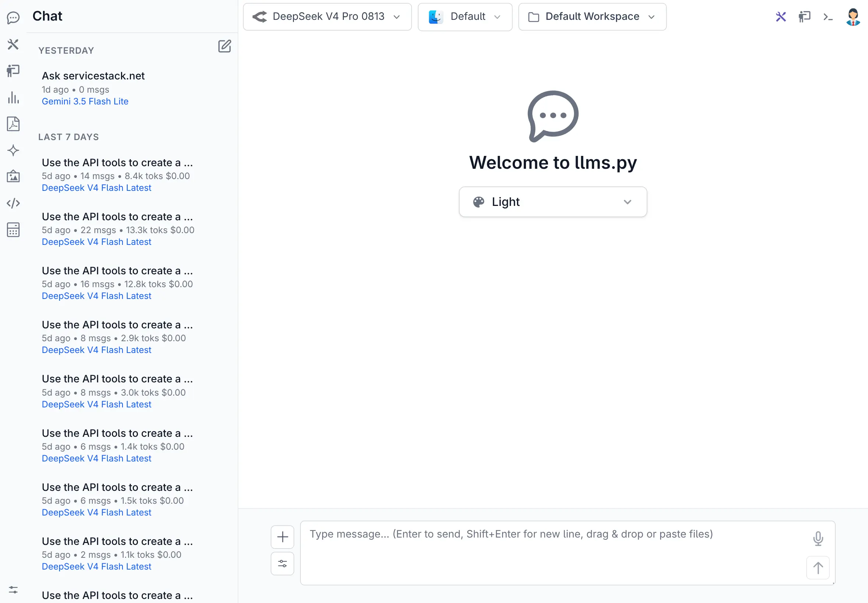Open the Ask servicestack.net chat
Viewport: 868px width, 603px height.
tap(132, 88)
